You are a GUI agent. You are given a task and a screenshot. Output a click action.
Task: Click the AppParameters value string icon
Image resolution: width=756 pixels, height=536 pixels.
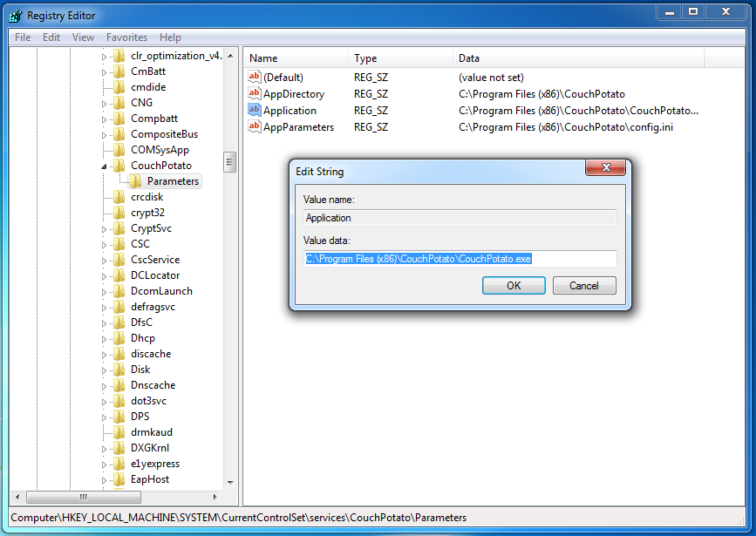click(x=254, y=126)
